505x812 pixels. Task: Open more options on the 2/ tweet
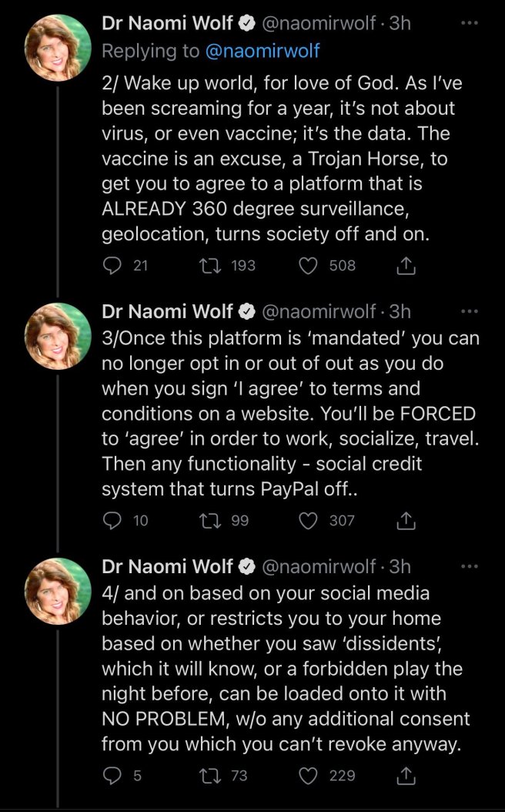click(469, 23)
